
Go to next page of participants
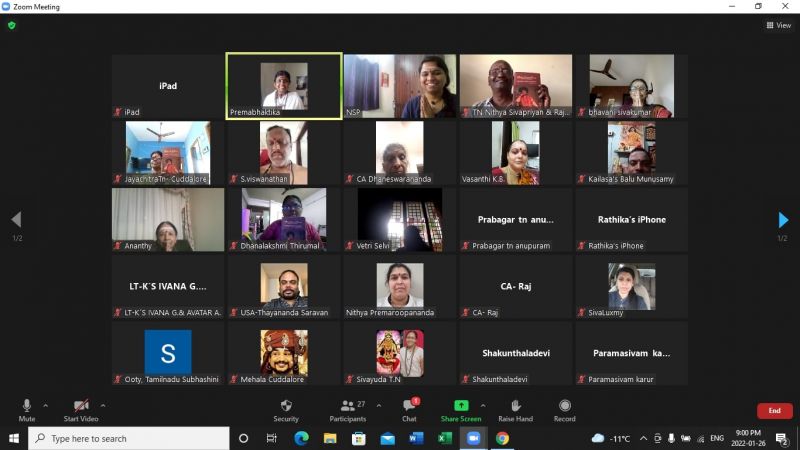pyautogui.click(x=783, y=220)
